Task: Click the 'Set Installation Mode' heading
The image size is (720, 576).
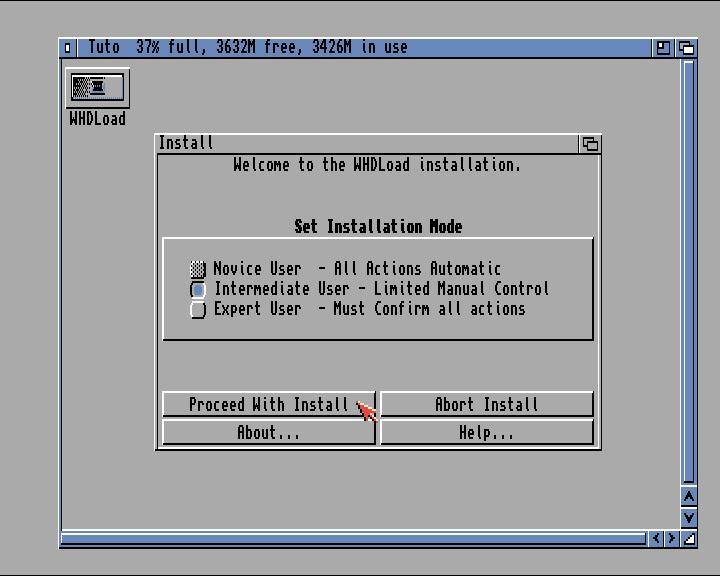Action: tap(378, 226)
